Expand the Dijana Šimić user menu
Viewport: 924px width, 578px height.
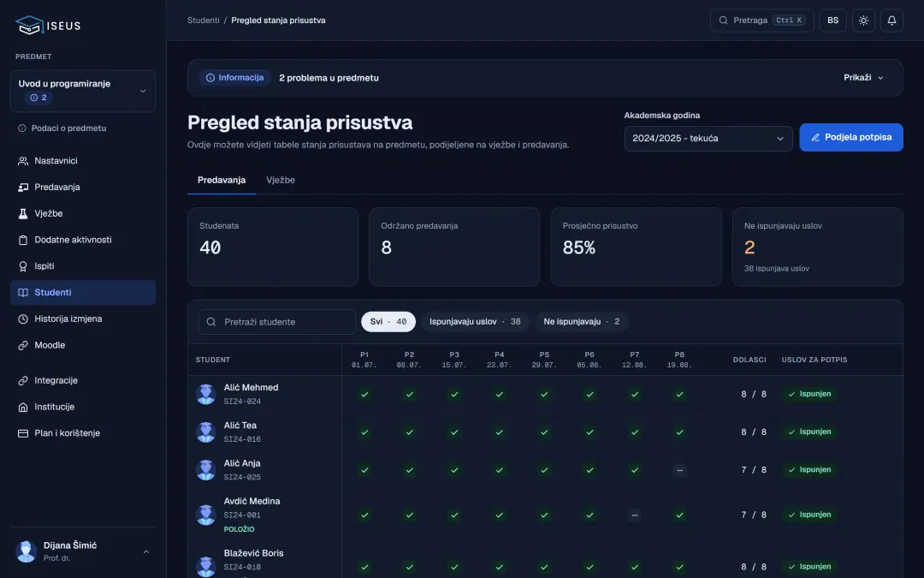tap(83, 551)
